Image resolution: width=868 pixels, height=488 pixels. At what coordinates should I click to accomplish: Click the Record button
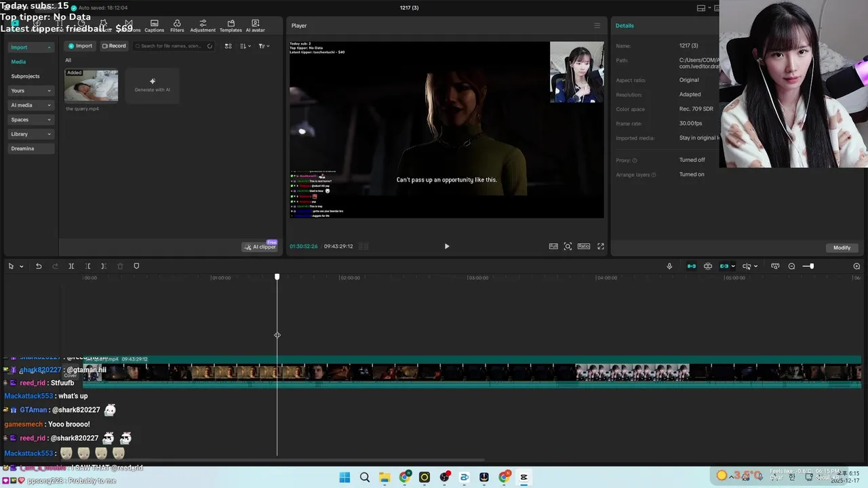click(x=114, y=46)
